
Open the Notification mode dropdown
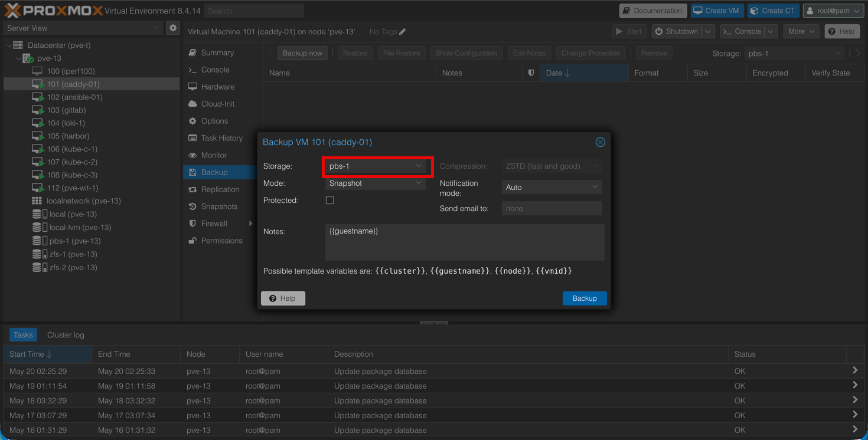point(595,187)
